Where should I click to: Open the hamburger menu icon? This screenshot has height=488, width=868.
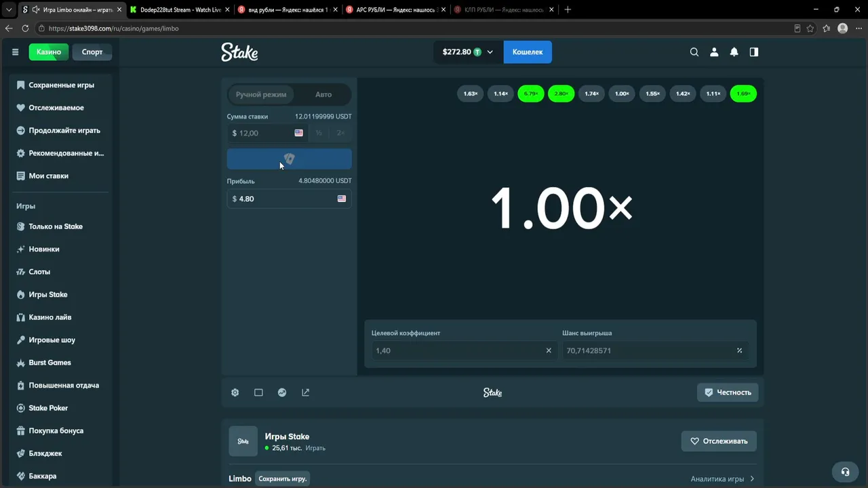click(x=15, y=52)
